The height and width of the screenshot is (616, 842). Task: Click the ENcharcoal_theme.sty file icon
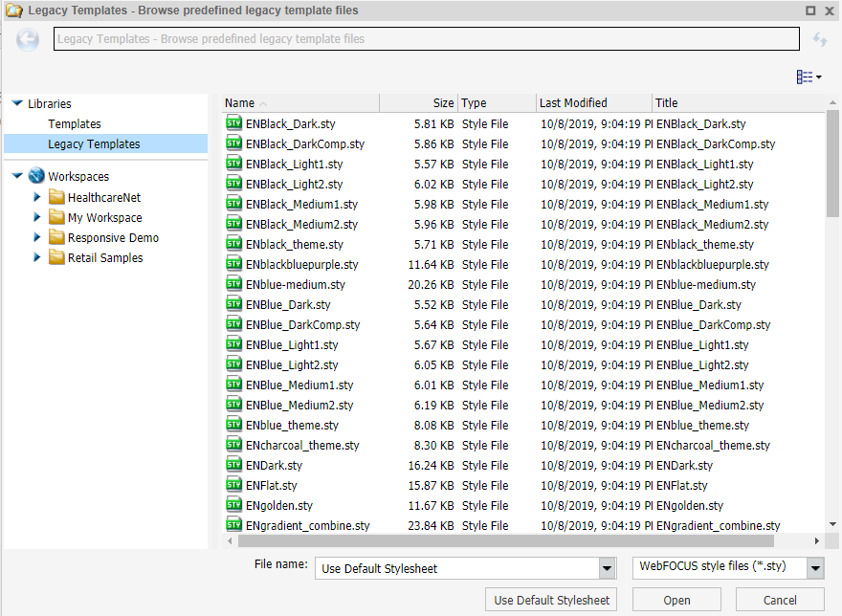(x=233, y=445)
